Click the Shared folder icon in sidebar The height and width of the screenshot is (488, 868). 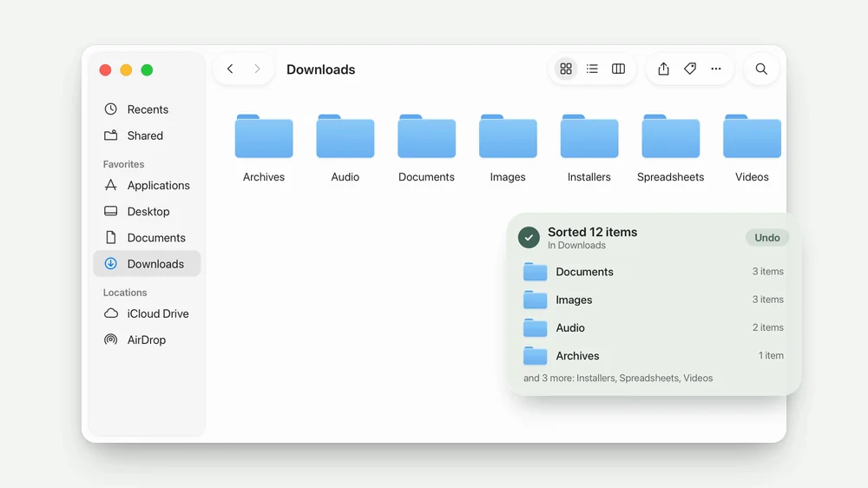click(111, 135)
